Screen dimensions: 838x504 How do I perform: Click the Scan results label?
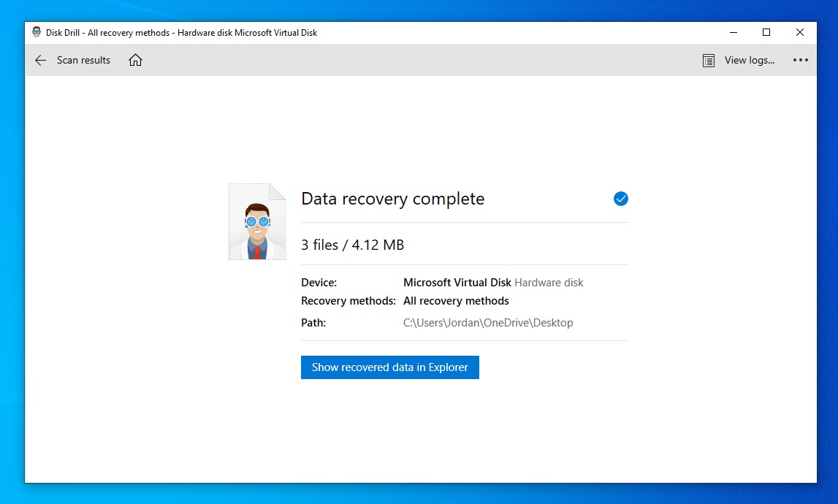83,61
